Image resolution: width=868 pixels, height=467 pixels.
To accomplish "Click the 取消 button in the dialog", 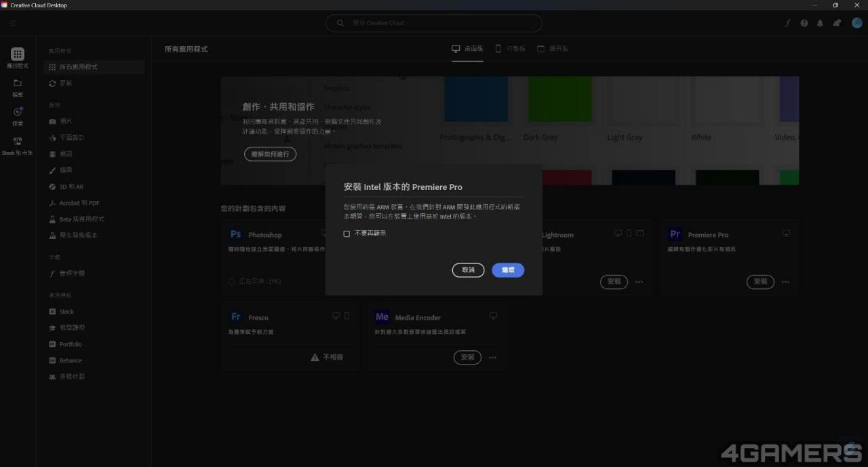I will pyautogui.click(x=468, y=270).
